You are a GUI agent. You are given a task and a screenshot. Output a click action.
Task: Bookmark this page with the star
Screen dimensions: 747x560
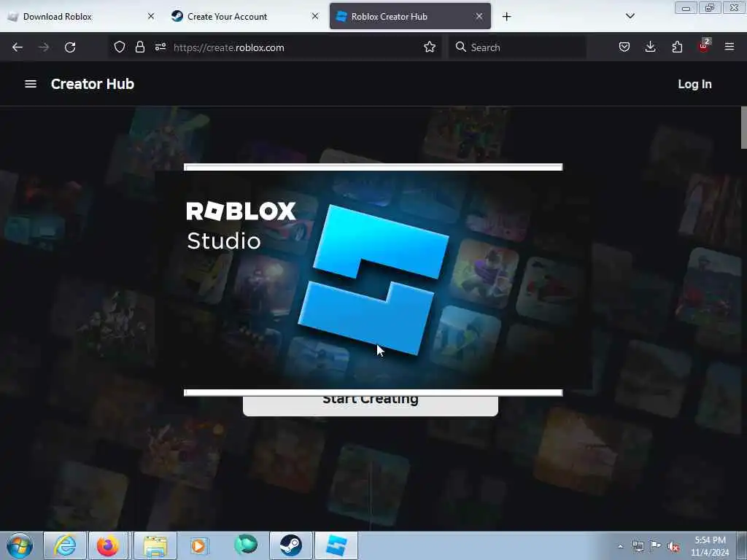point(429,47)
